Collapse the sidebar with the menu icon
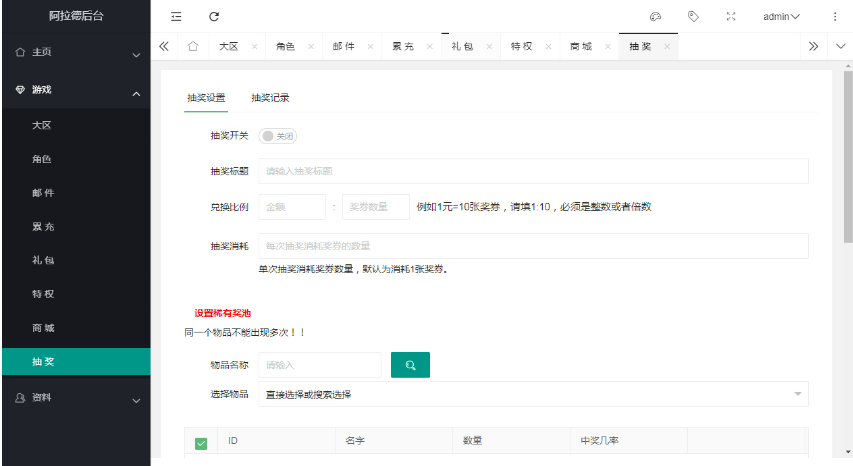The width and height of the screenshot is (853, 466). [x=176, y=16]
